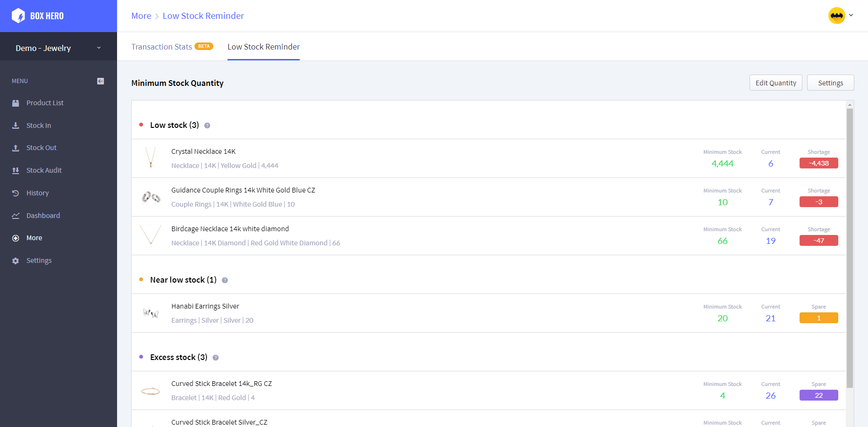Click the Settings gear icon in sidebar
Viewport: 868px width, 427px height.
pos(16,260)
